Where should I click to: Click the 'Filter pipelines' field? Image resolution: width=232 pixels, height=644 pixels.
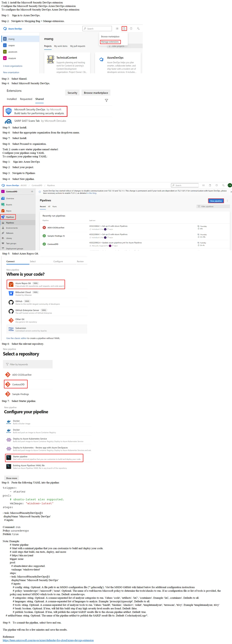(213, 206)
